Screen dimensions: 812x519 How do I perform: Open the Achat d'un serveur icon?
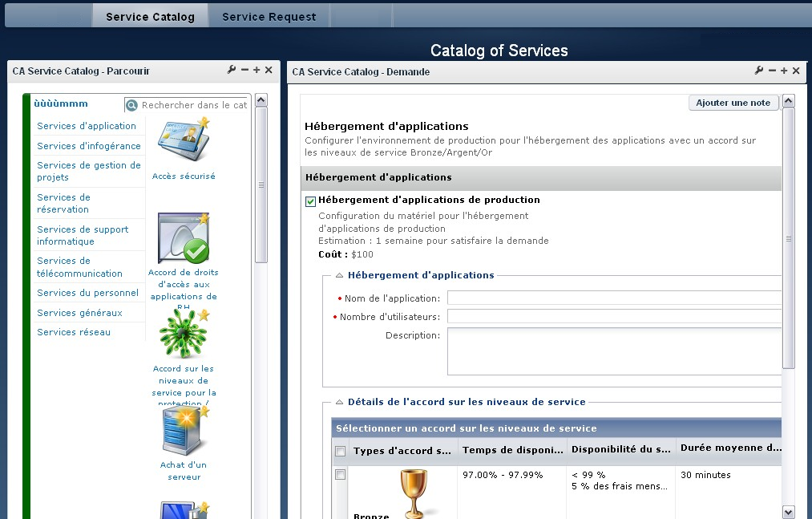point(184,431)
